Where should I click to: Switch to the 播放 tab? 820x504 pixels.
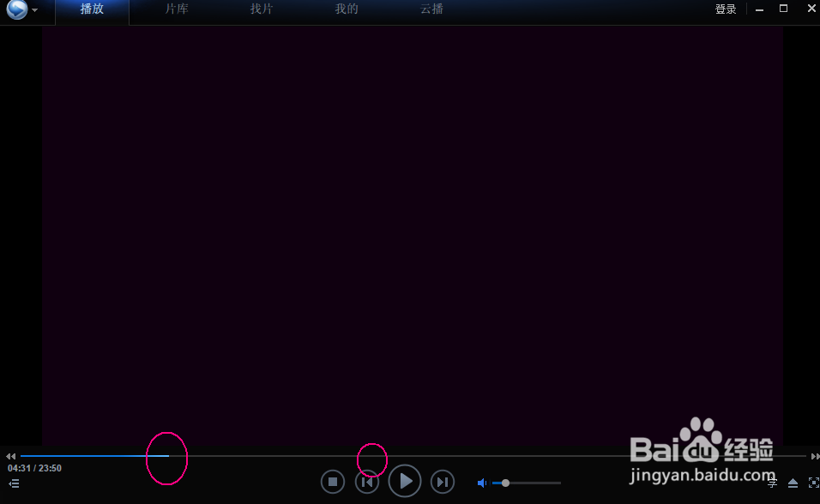[x=92, y=9]
